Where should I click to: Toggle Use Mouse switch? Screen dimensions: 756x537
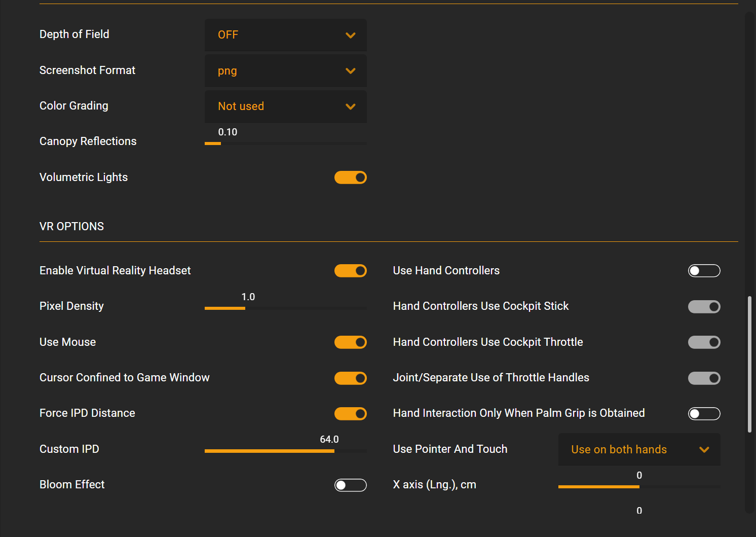click(350, 342)
